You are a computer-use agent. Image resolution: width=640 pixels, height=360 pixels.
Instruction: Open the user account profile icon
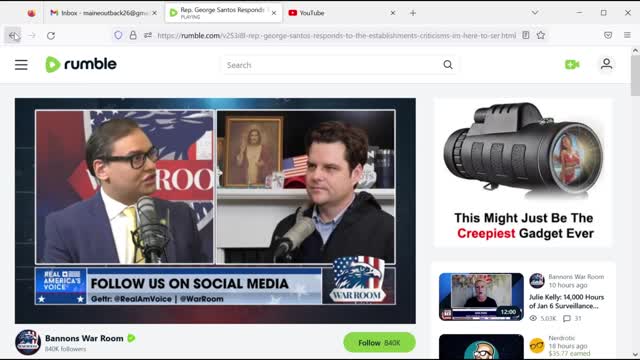pyautogui.click(x=606, y=64)
